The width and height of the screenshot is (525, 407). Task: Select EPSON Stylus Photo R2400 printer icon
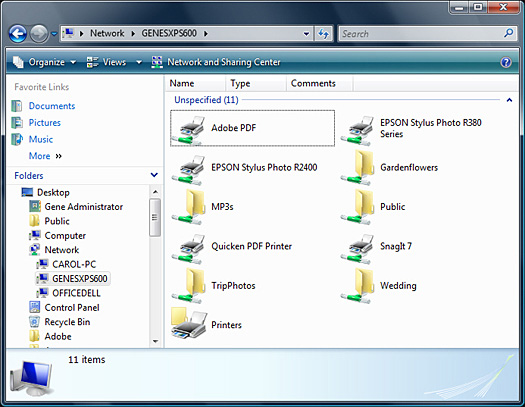click(x=188, y=169)
